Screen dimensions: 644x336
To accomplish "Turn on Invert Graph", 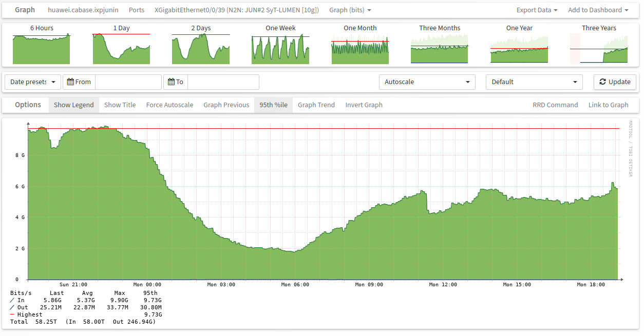I will (364, 105).
